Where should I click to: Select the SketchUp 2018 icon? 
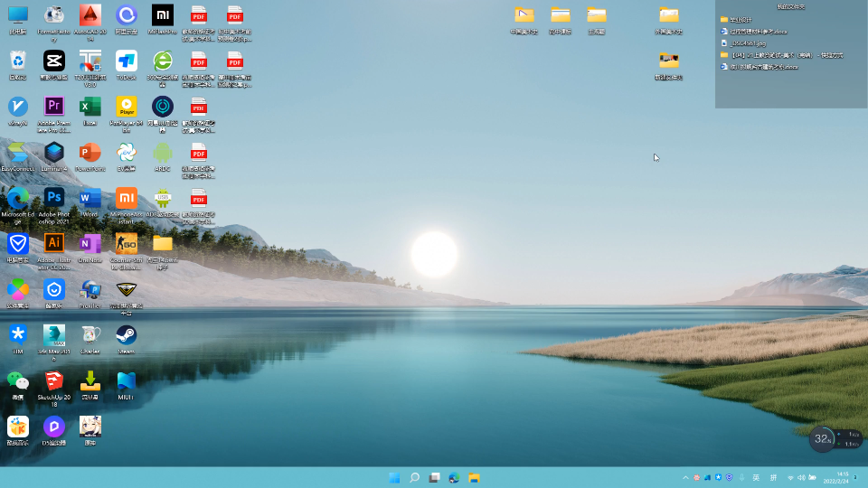tap(53, 389)
